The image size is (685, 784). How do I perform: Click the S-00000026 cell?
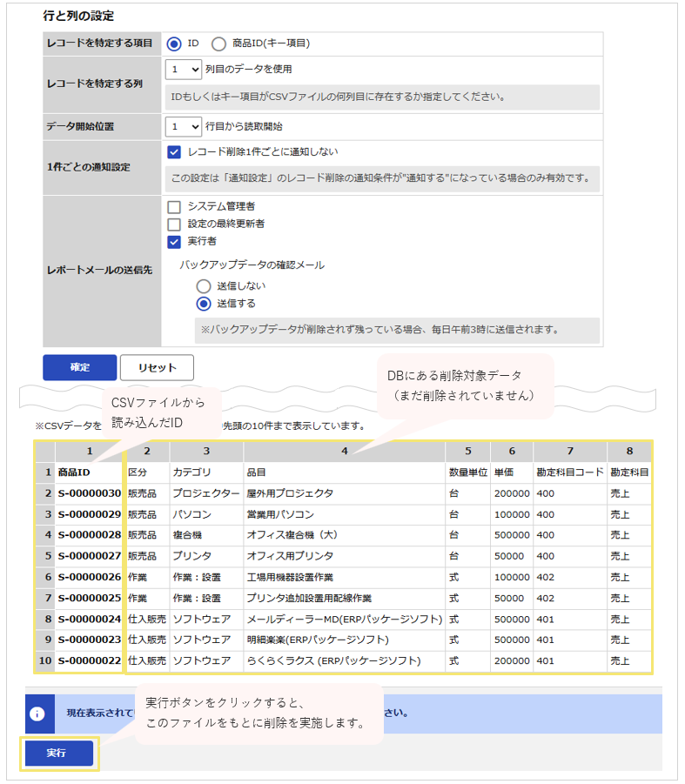point(89,578)
